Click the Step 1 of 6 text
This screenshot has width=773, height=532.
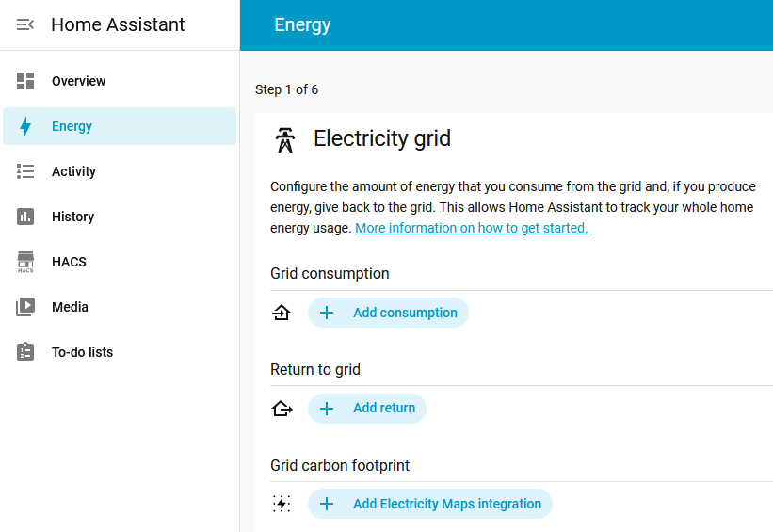286,89
